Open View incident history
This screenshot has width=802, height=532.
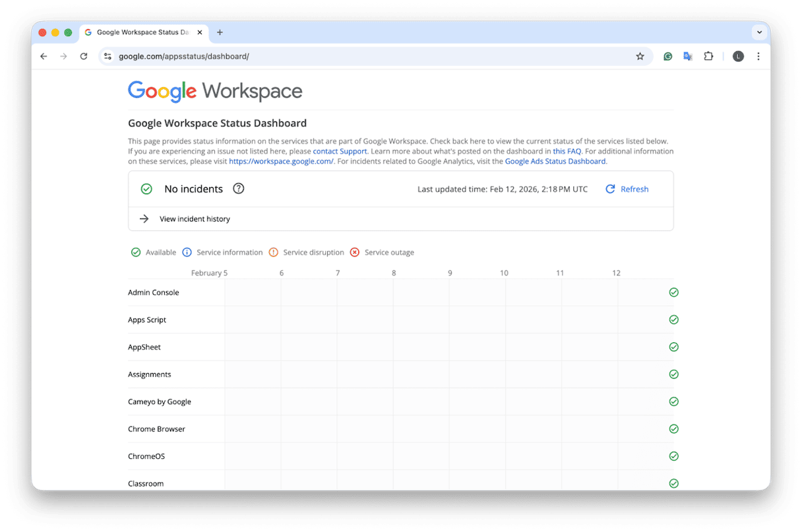(195, 219)
